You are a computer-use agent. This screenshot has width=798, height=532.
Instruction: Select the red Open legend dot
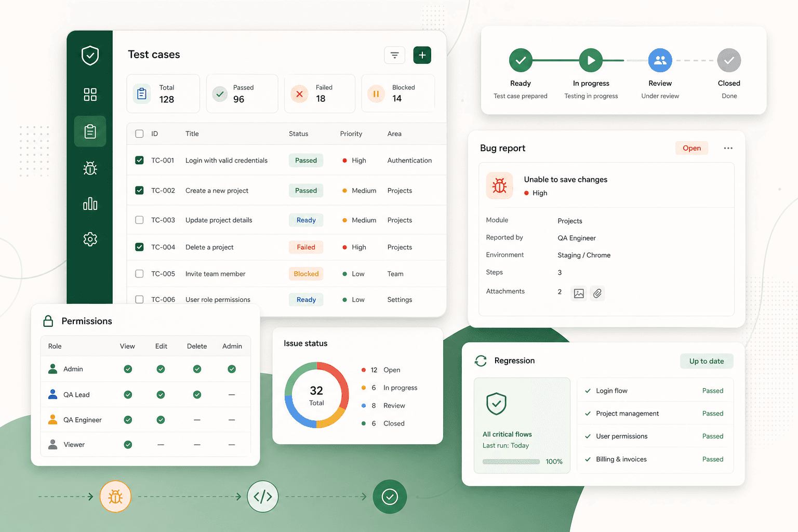pyautogui.click(x=364, y=370)
